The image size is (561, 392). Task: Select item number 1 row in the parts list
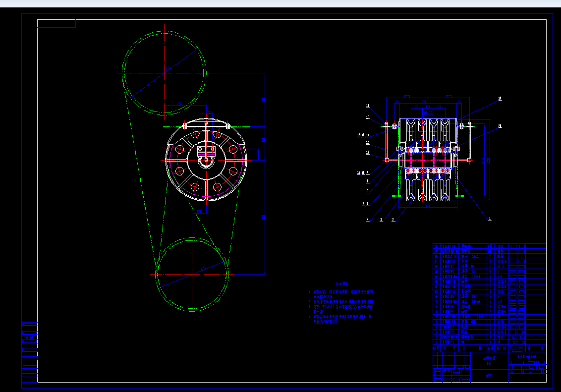point(490,342)
